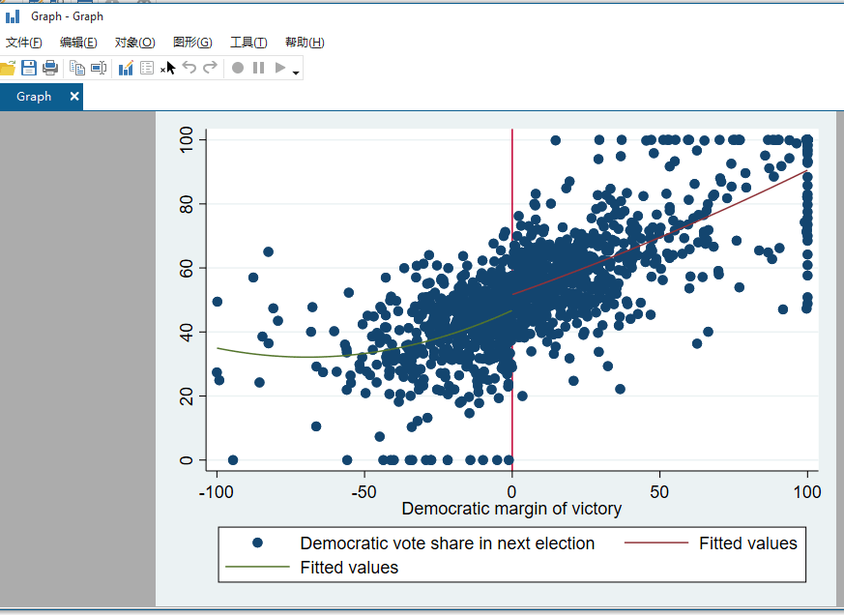Open the 图形(G) menu
The width and height of the screenshot is (844, 616).
pos(190,42)
